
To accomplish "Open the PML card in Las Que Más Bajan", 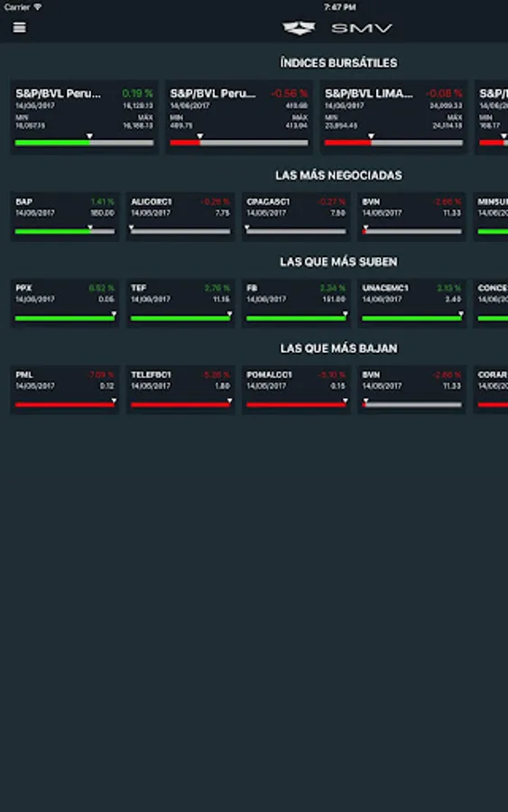I will tap(65, 390).
